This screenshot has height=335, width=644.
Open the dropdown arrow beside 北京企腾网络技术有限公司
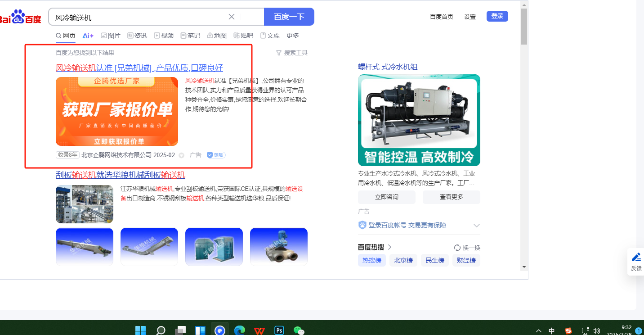point(182,155)
